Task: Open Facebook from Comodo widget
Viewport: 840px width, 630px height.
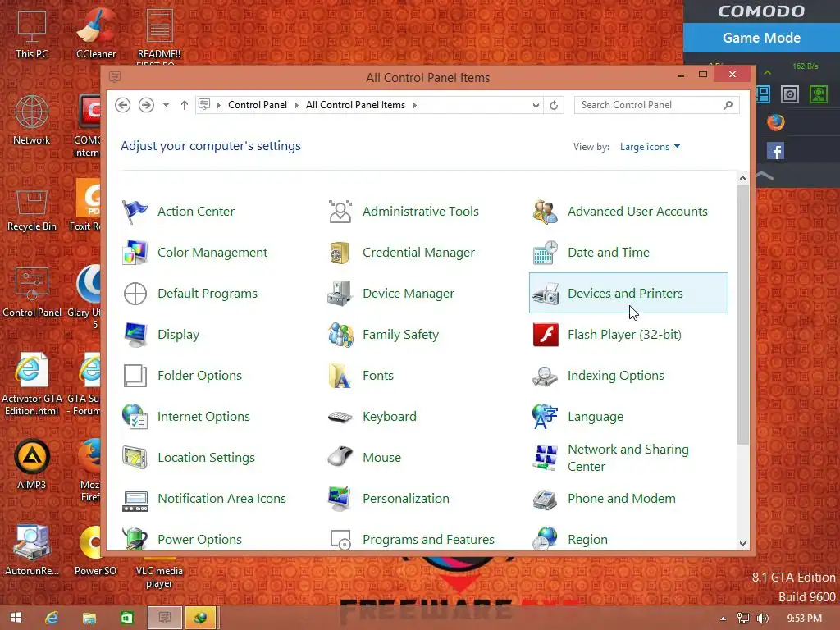Action: tap(775, 151)
